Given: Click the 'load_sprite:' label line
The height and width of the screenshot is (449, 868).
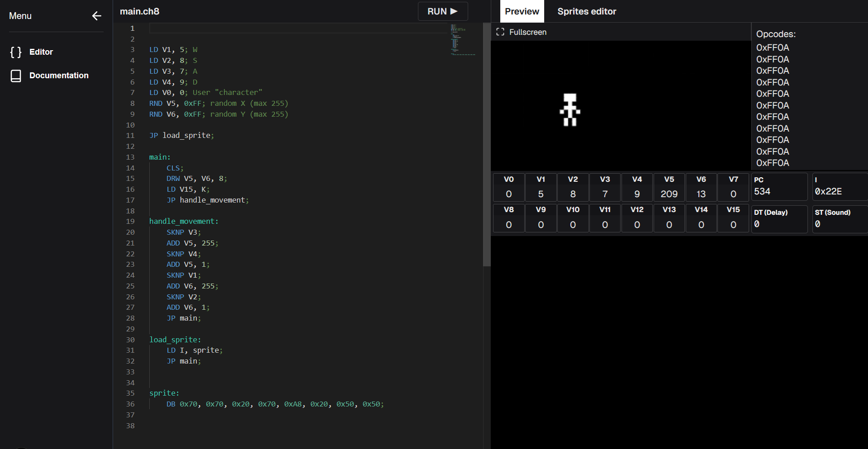Looking at the screenshot, I should tap(175, 340).
